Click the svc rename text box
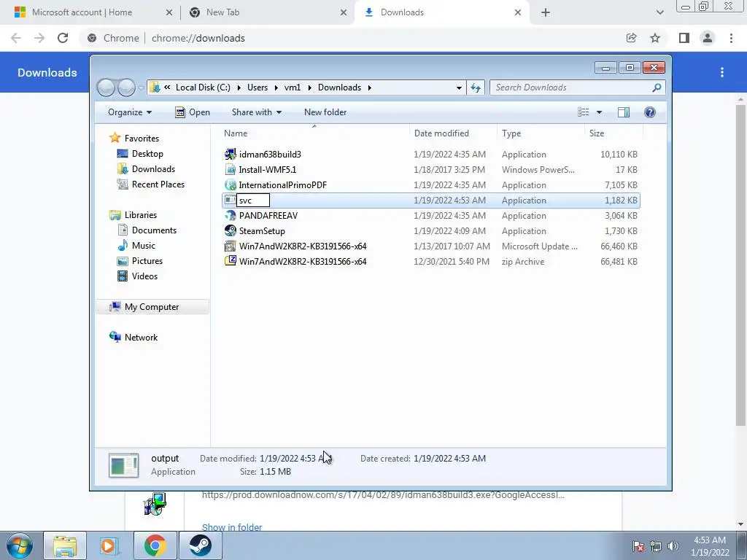 tap(253, 201)
